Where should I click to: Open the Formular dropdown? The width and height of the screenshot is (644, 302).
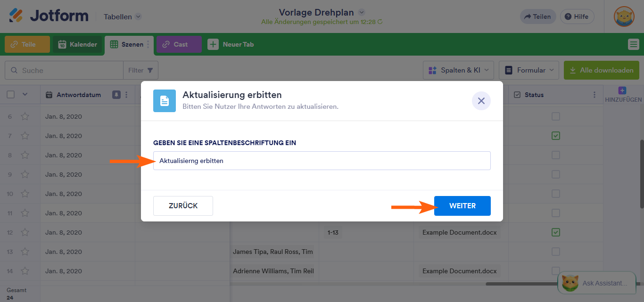[x=529, y=69]
